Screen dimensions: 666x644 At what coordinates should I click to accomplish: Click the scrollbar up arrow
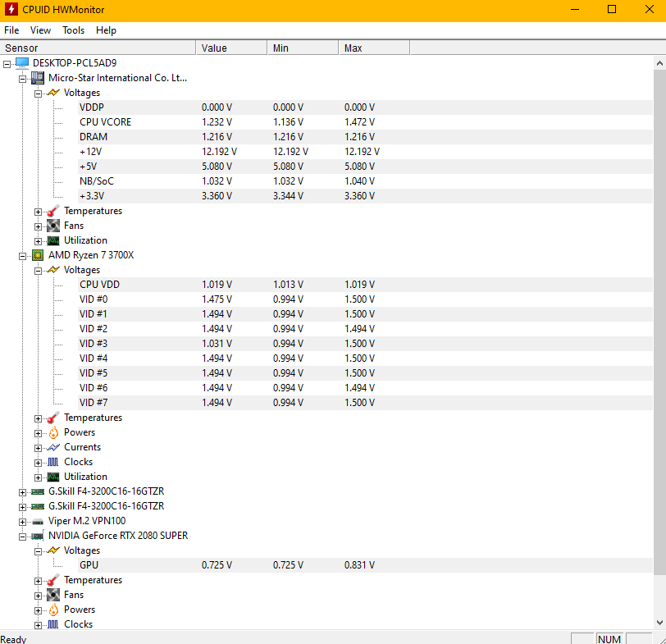coord(659,62)
